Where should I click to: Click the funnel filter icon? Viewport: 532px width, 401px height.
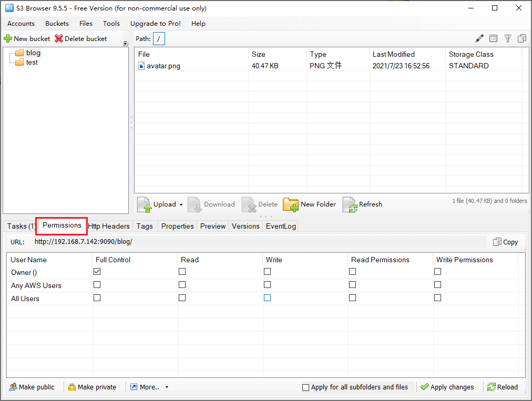click(x=508, y=38)
